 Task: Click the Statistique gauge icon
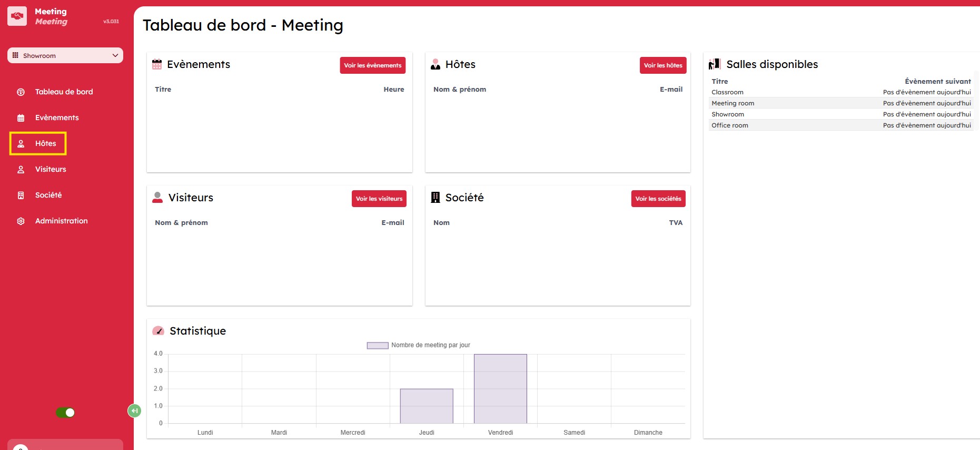pyautogui.click(x=158, y=331)
